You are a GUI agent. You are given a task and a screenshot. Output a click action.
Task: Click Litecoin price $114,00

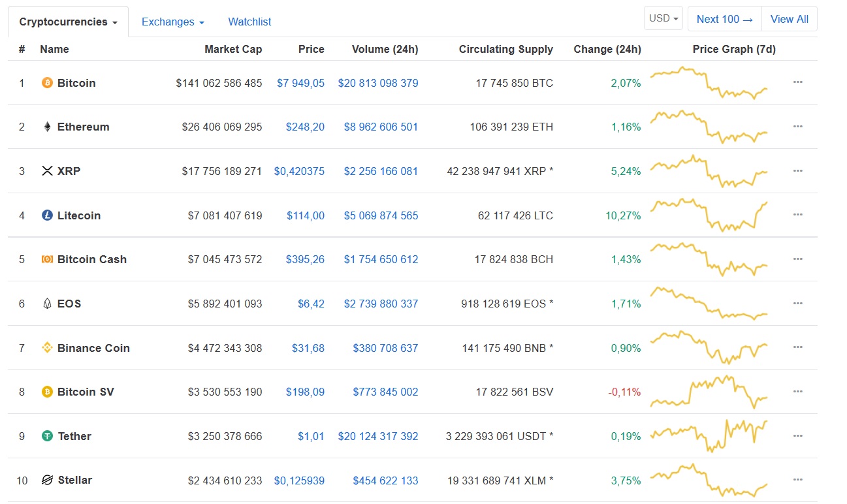[306, 215]
